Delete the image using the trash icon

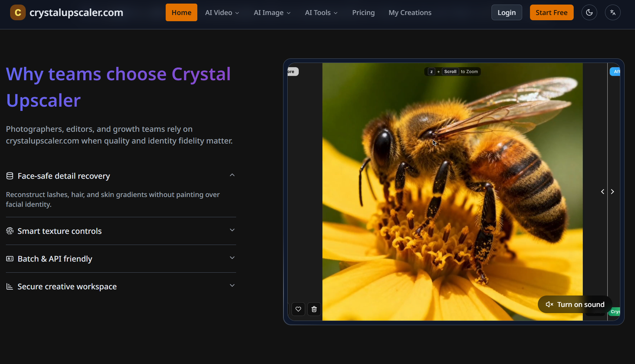click(x=314, y=309)
